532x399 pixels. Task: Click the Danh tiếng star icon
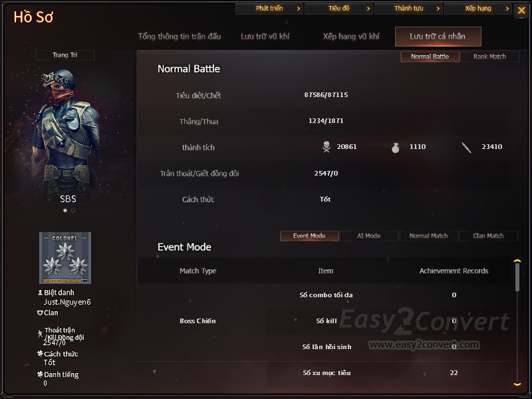(40, 374)
